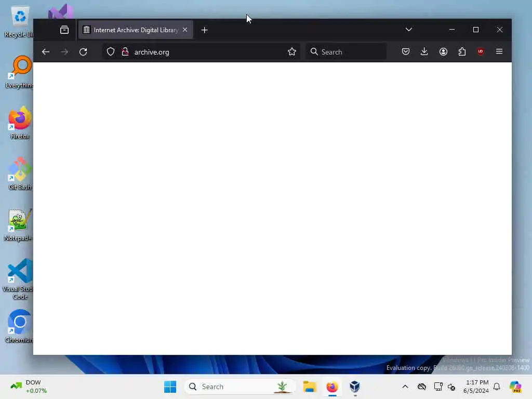Select the Visual Studio Code desktop shortcut

pos(19,279)
